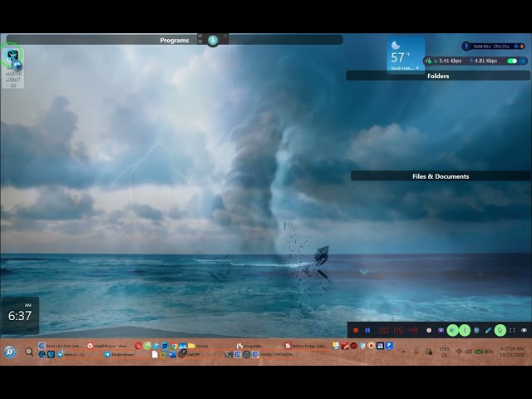Click the mic icon on the RAM/CPU widget

pyautogui.click(x=466, y=46)
